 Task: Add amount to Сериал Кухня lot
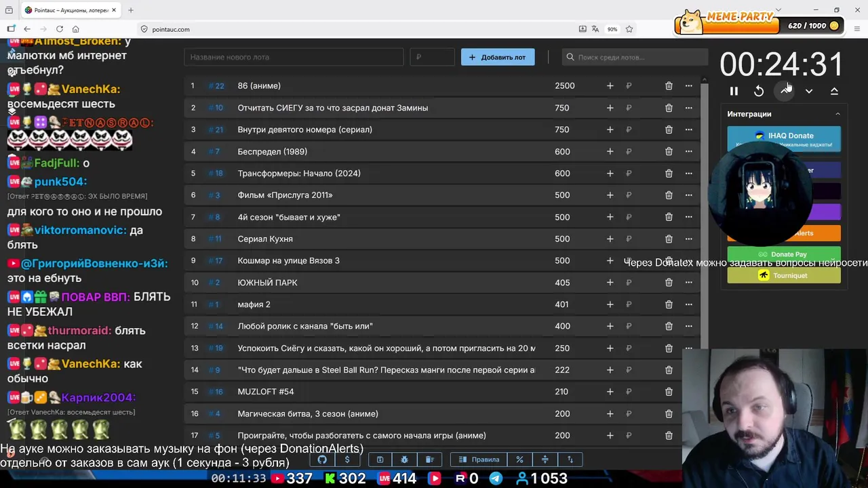[610, 239]
